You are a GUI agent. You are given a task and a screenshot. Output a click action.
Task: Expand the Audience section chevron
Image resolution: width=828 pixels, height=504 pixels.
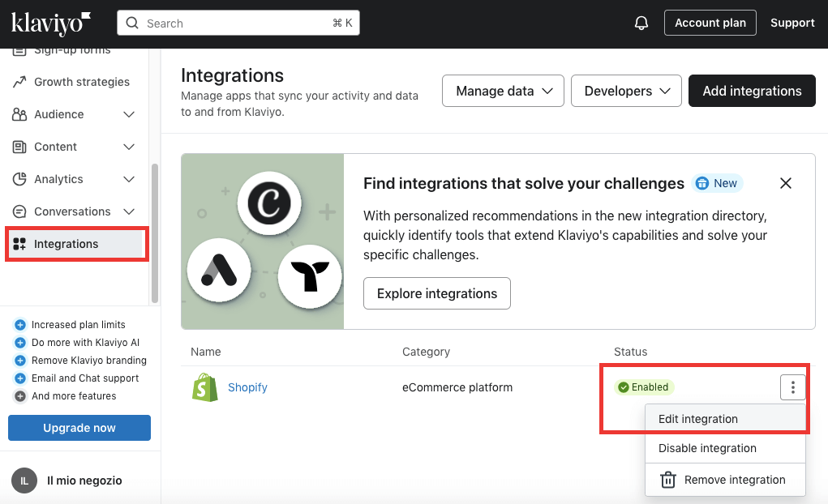click(129, 114)
